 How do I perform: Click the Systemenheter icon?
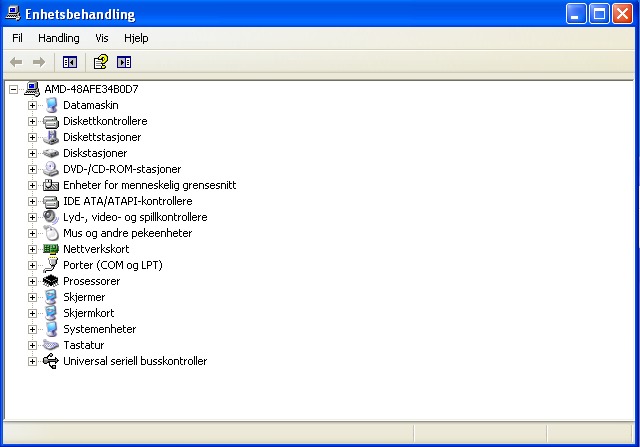coord(51,329)
